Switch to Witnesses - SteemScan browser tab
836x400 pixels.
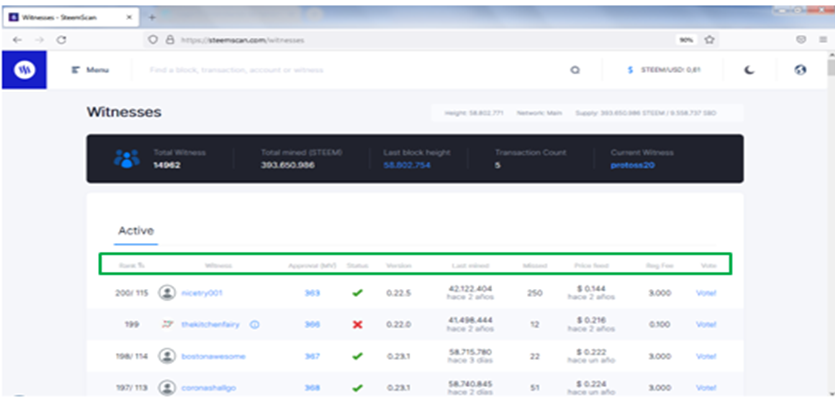(71, 17)
